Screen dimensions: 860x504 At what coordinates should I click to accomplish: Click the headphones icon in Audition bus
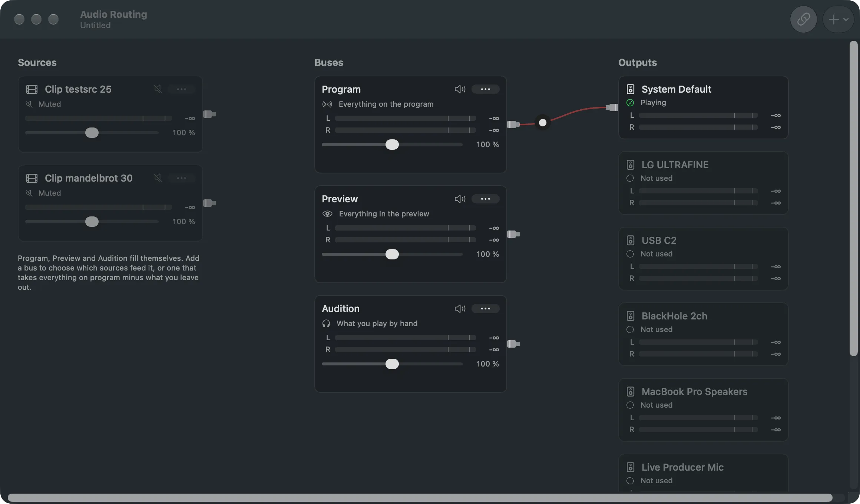pos(326,324)
